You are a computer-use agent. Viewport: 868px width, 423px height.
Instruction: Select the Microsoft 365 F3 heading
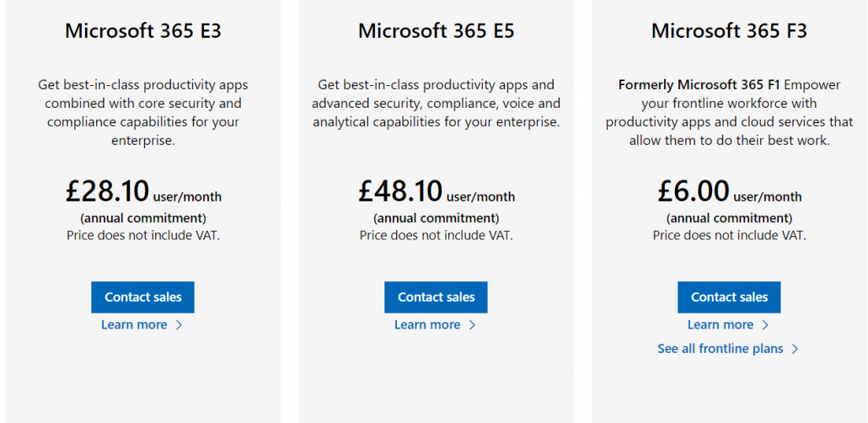tap(729, 32)
